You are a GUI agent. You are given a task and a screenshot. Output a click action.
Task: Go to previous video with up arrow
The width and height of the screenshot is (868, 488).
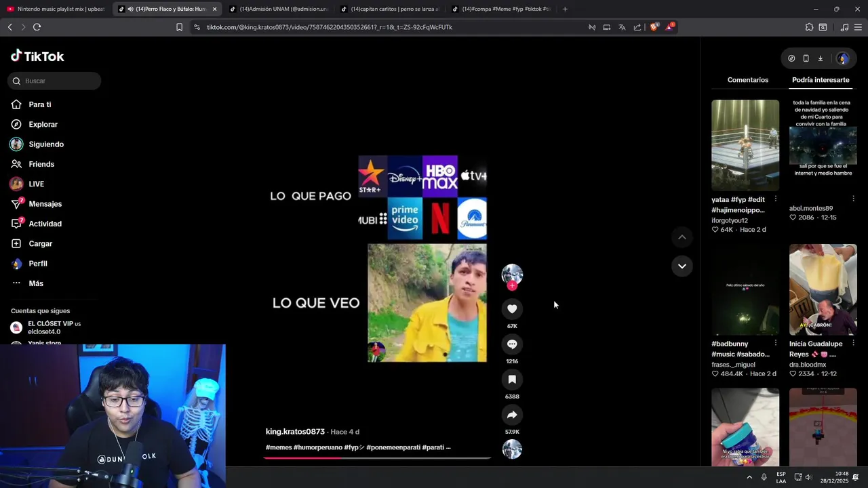(x=682, y=237)
